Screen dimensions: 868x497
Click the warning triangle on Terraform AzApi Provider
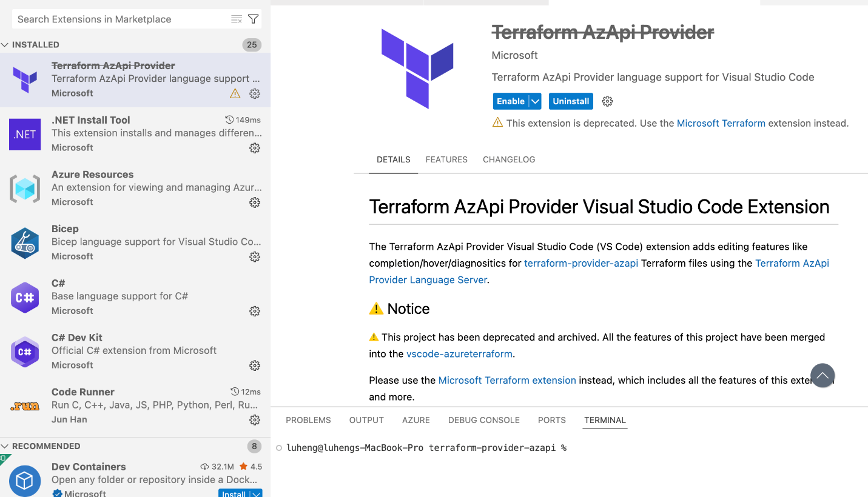tap(235, 94)
